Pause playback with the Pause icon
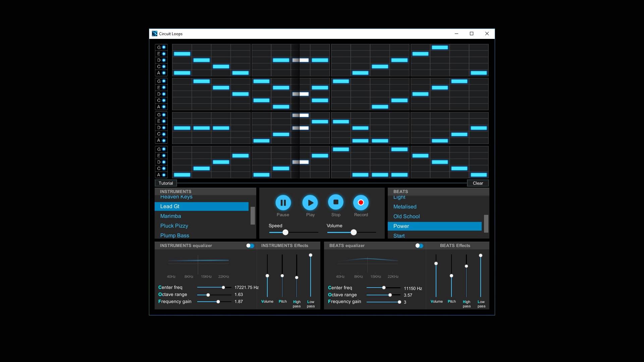 283,202
